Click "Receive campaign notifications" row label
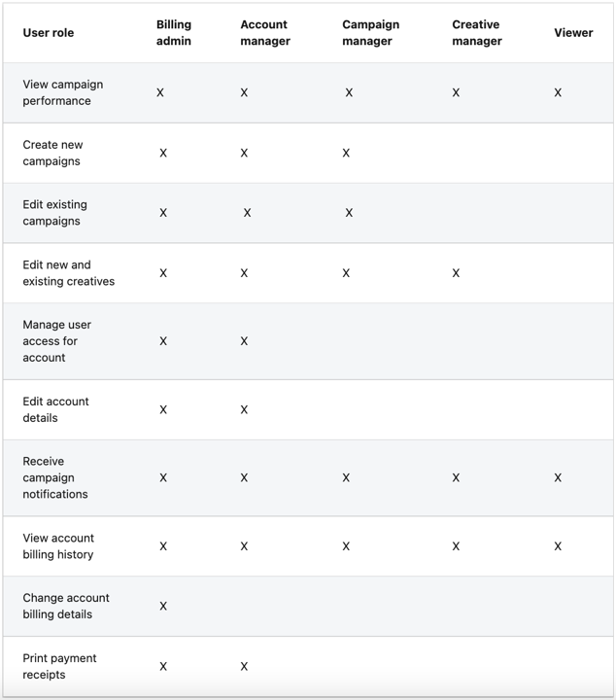Image resolution: width=616 pixels, height=700 pixels. 54,478
